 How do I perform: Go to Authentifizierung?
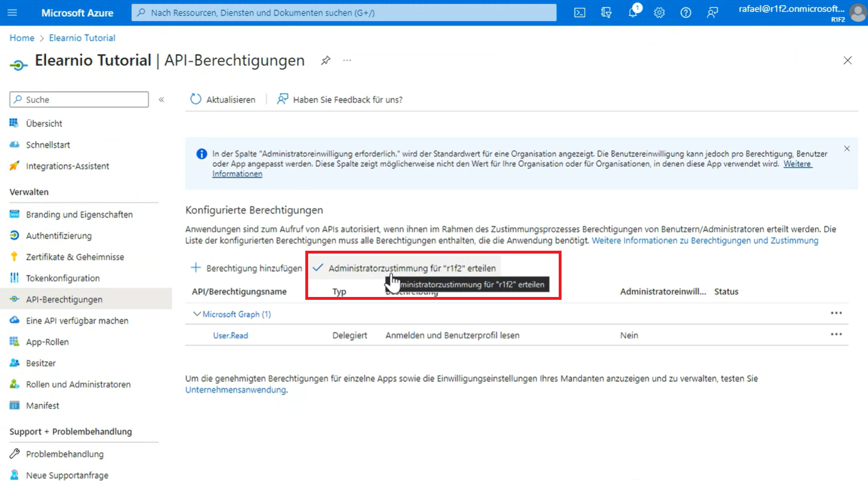pos(59,236)
